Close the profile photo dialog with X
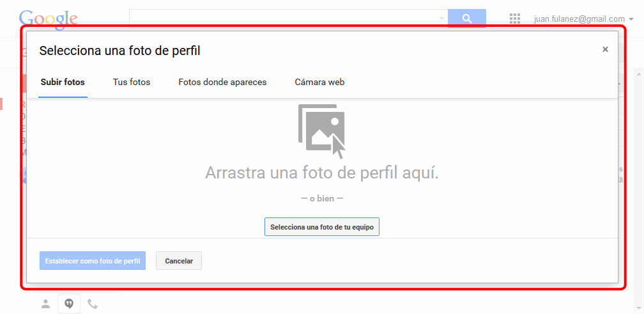 (x=605, y=49)
